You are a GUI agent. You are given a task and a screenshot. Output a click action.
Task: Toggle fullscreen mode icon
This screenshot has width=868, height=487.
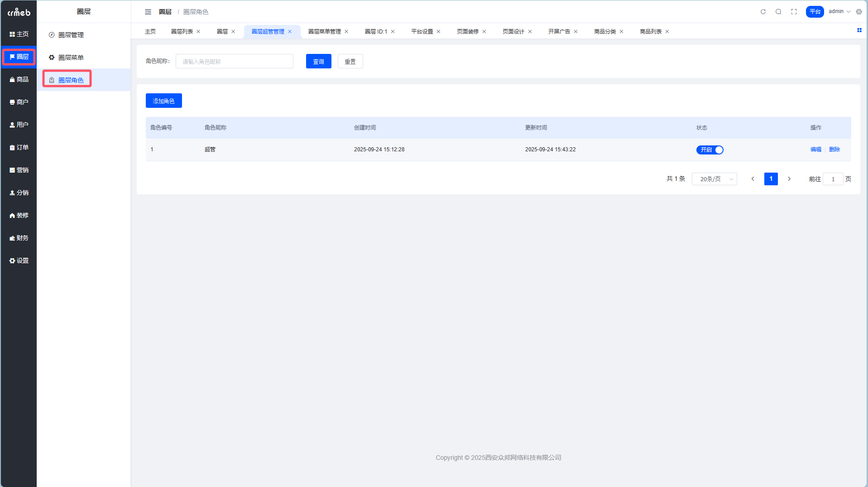click(794, 12)
